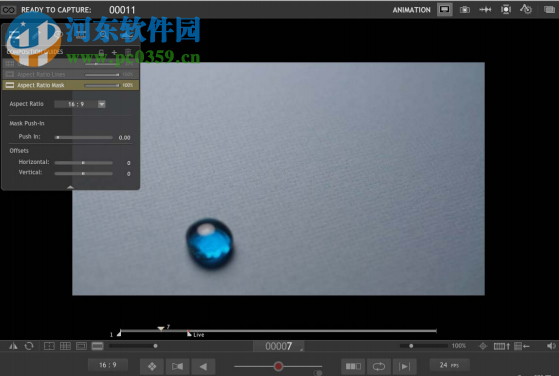Open the timeline panel icon with up arrow
The width and height of the screenshot is (559, 376).
point(502,346)
